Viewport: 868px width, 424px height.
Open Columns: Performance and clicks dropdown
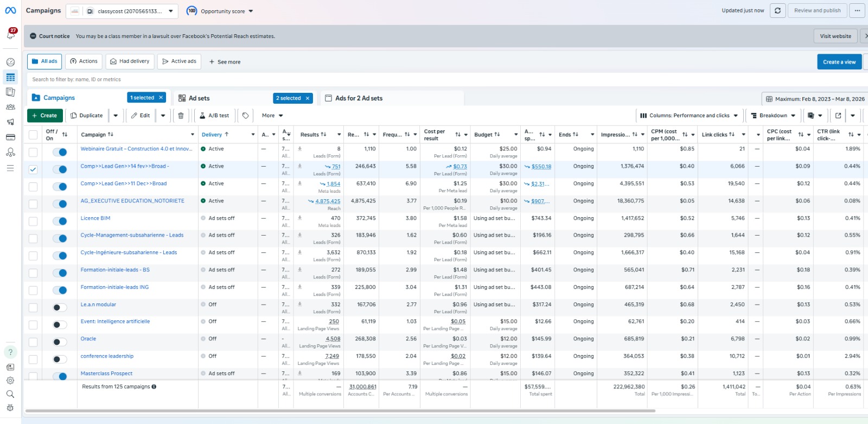[x=689, y=116]
